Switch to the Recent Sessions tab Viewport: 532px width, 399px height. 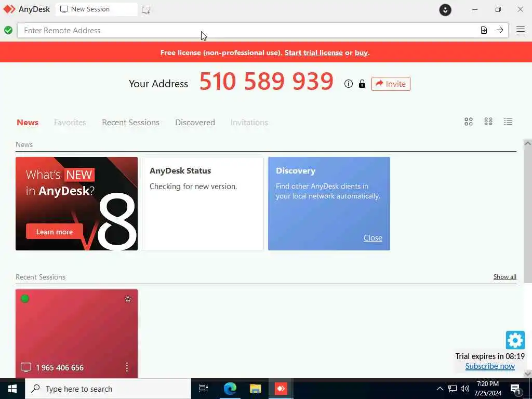pos(130,123)
